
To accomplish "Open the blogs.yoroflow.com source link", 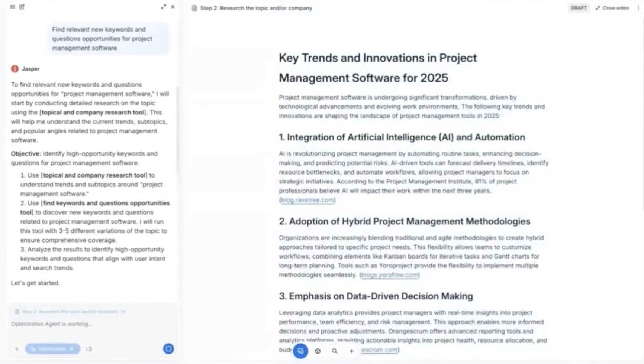I will click(389, 275).
